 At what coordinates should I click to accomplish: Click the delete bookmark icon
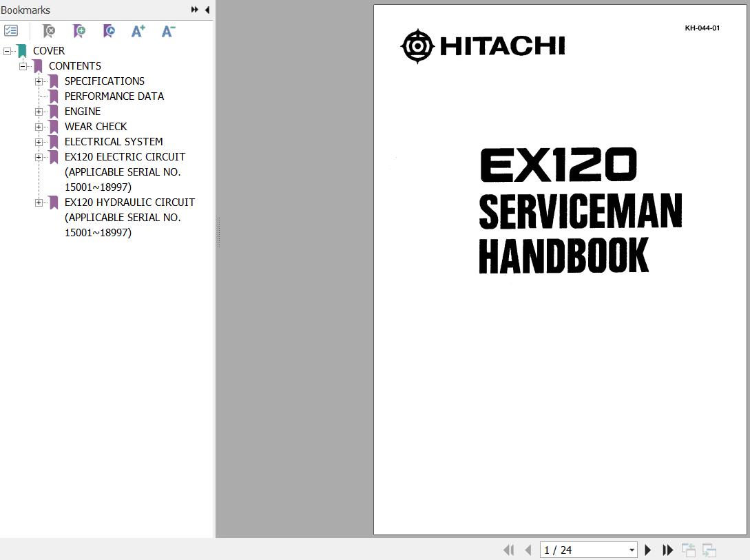click(49, 31)
